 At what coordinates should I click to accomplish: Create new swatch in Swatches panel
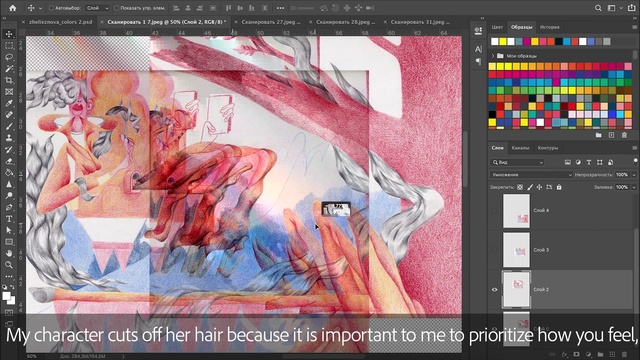(x=611, y=135)
